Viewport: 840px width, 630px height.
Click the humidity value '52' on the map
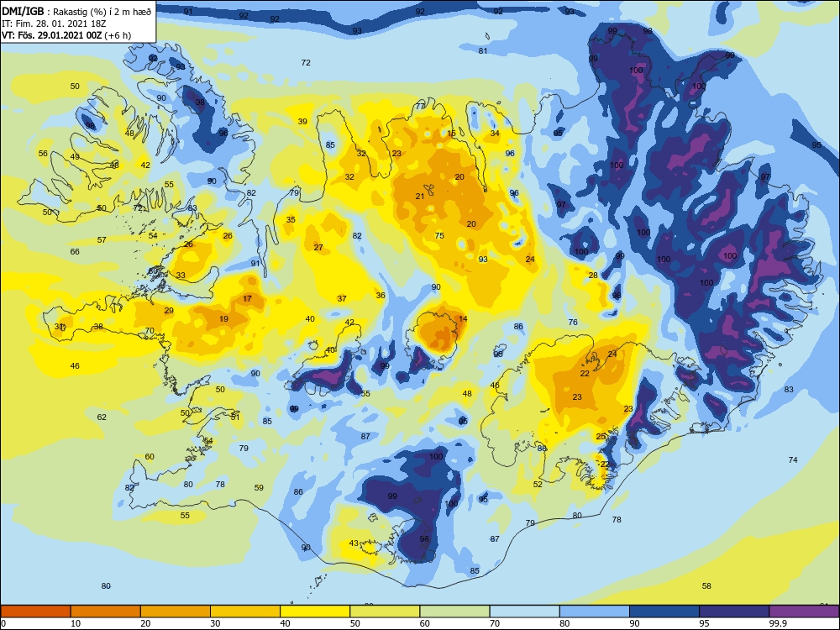click(x=538, y=485)
